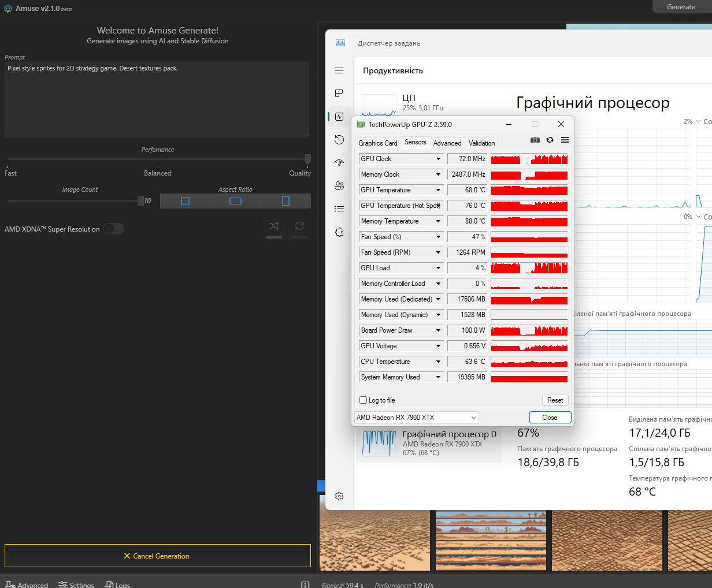Viewport: 712px width, 588px height.
Task: Check the Log to file option in GPU-Z
Action: tap(364, 400)
